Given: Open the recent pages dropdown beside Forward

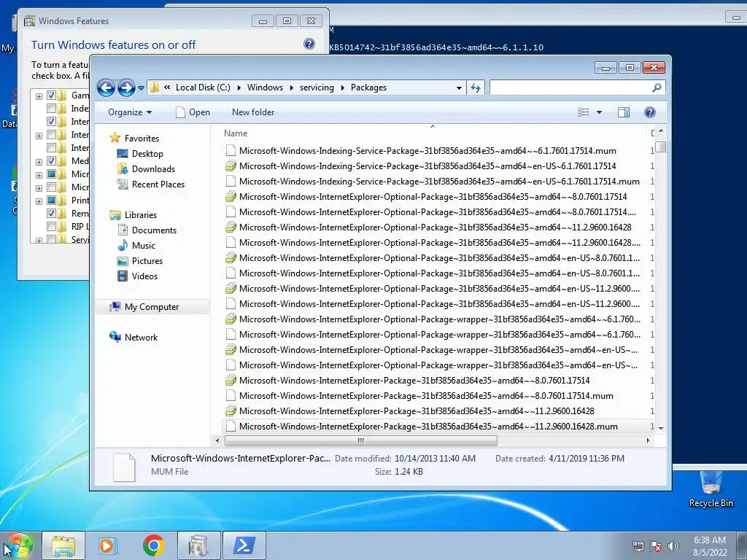Looking at the screenshot, I should (141, 88).
